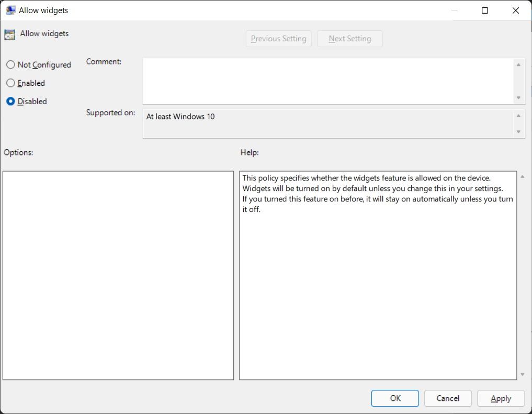The image size is (532, 414).
Task: Apply the policy changes
Action: [x=501, y=399]
